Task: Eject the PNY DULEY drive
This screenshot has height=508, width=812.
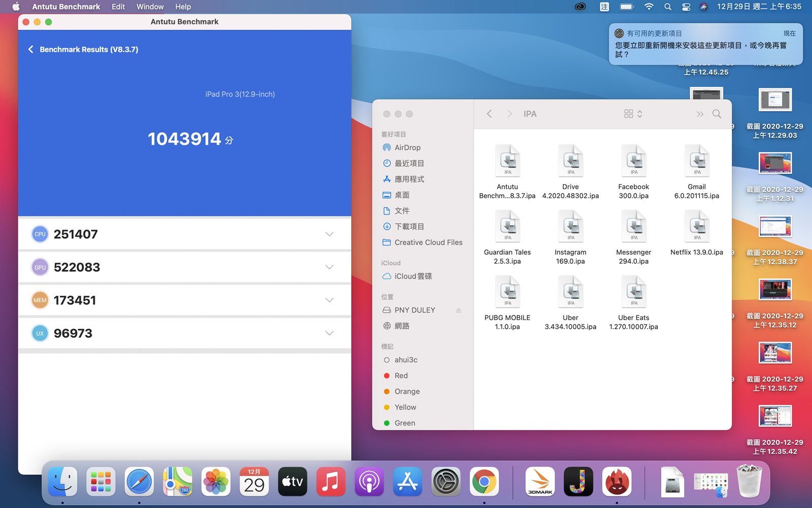Action: [x=458, y=310]
